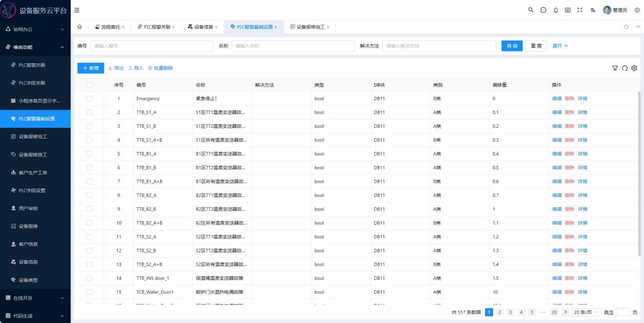Image resolution: width=644 pixels, height=323 pixels.
Task: Collapse the sidebar with the fold icon
Action: pyautogui.click(x=77, y=10)
